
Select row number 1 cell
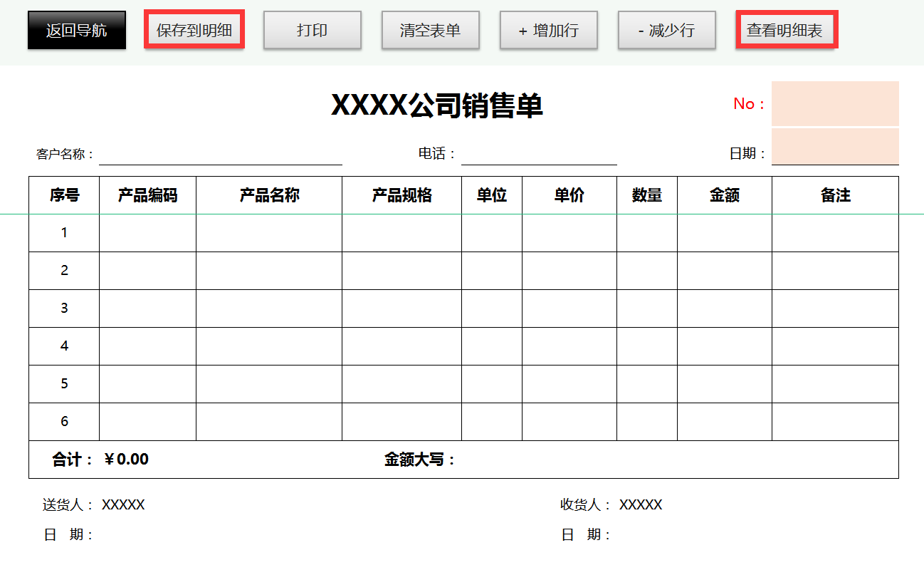(x=64, y=233)
